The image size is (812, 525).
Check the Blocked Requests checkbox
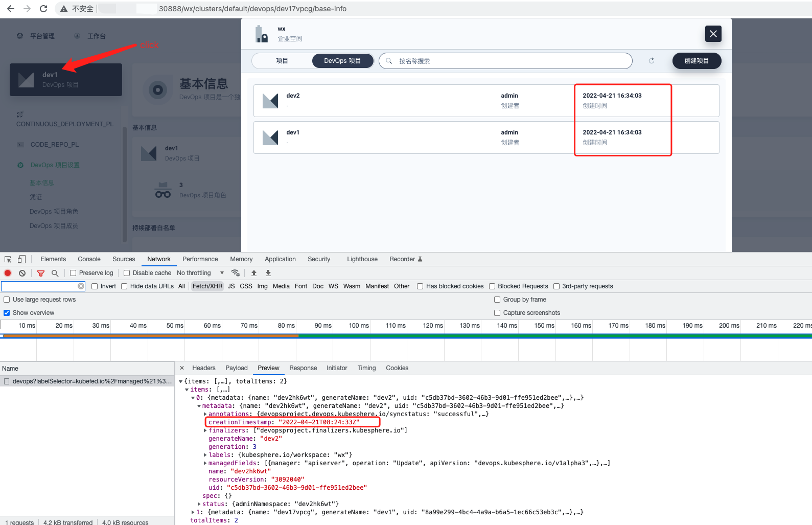(x=492, y=286)
